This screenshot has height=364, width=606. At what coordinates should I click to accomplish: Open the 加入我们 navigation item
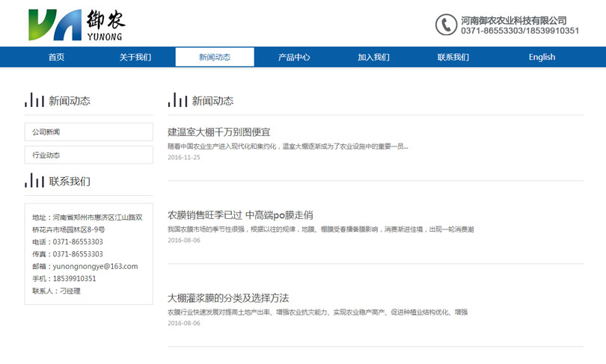pyautogui.click(x=373, y=57)
